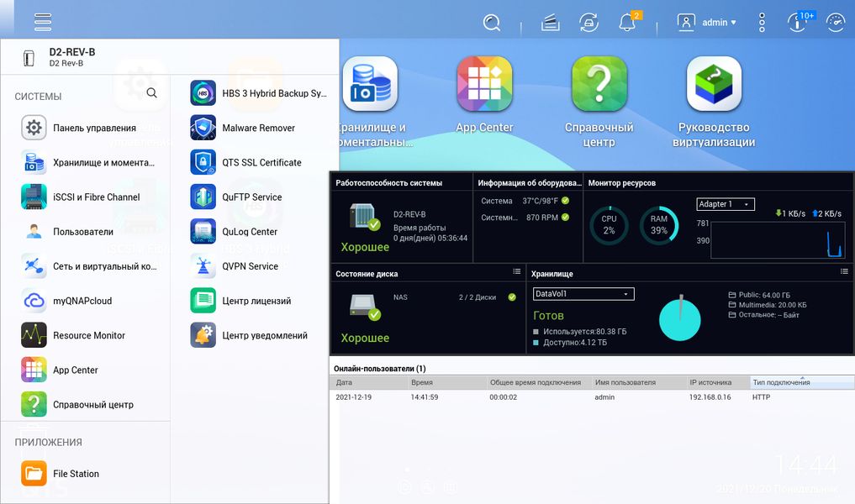Click Центр уведомлений bell icon
This screenshot has width=855, height=504.
203,335
